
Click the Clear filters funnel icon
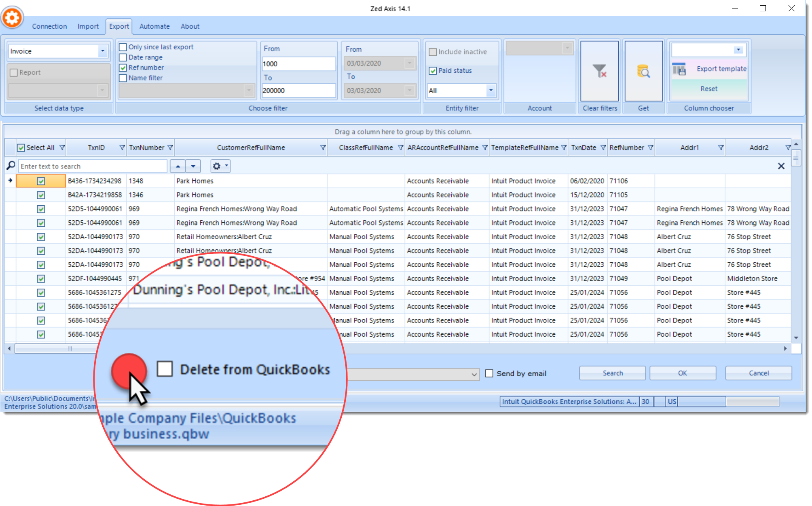coord(599,72)
